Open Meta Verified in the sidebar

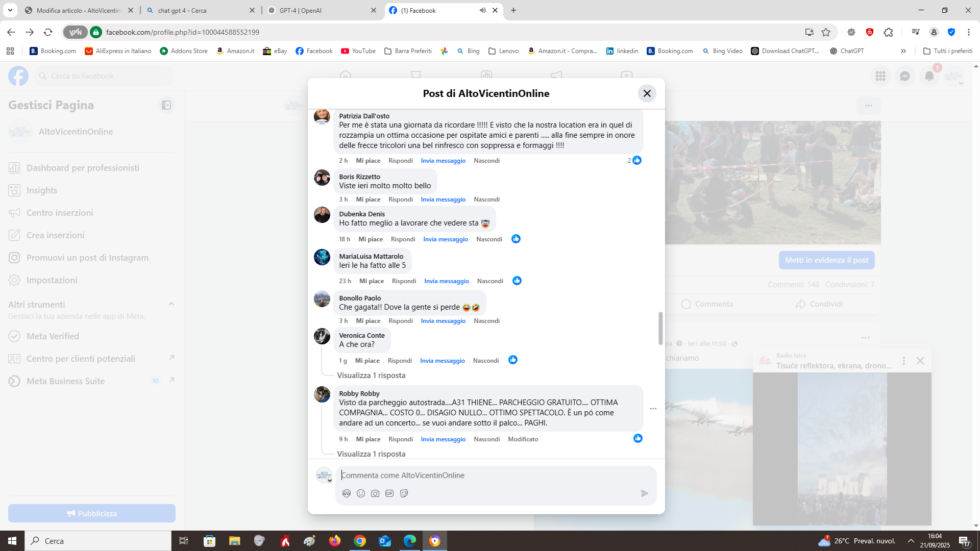(92, 336)
